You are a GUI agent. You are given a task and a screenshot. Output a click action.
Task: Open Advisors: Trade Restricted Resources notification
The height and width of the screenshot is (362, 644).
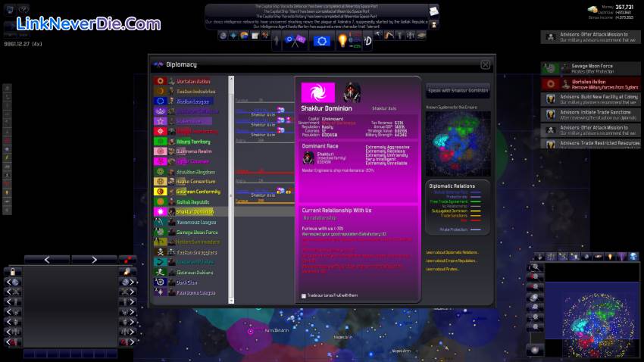coord(591,144)
